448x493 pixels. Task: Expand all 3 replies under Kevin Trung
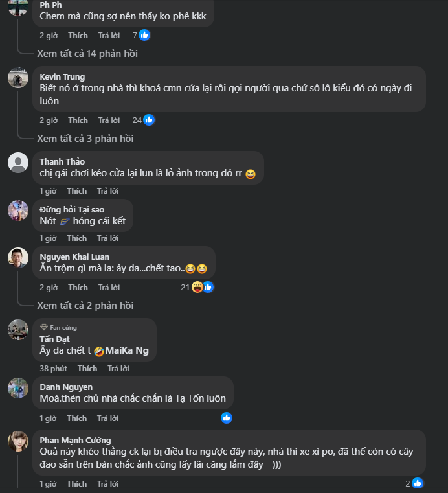click(85, 138)
